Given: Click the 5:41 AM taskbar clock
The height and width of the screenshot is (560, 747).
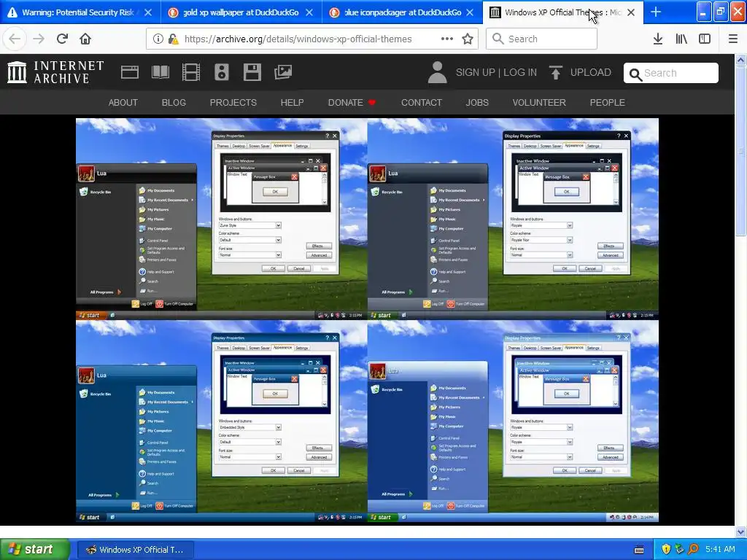Looking at the screenshot, I should pyautogui.click(x=720, y=549).
